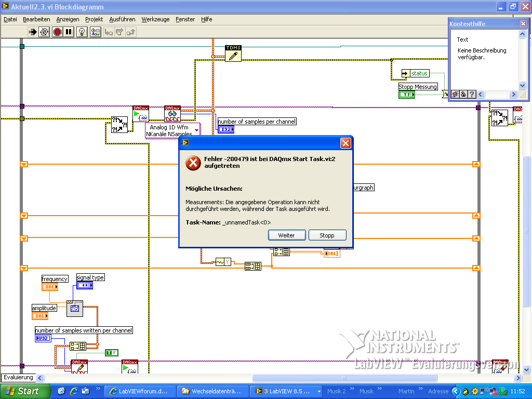Expand hidden system tray icons arrow
This screenshot has width=532, height=399.
click(x=456, y=392)
